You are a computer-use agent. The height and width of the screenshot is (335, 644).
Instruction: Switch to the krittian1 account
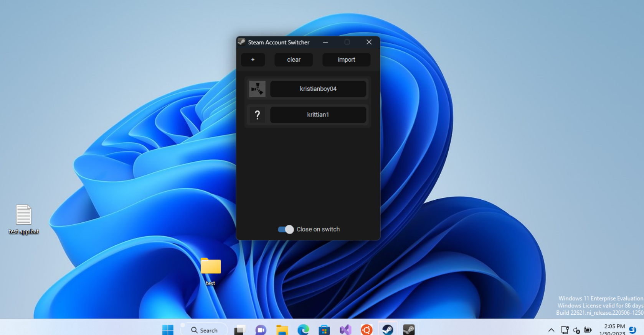[318, 115]
